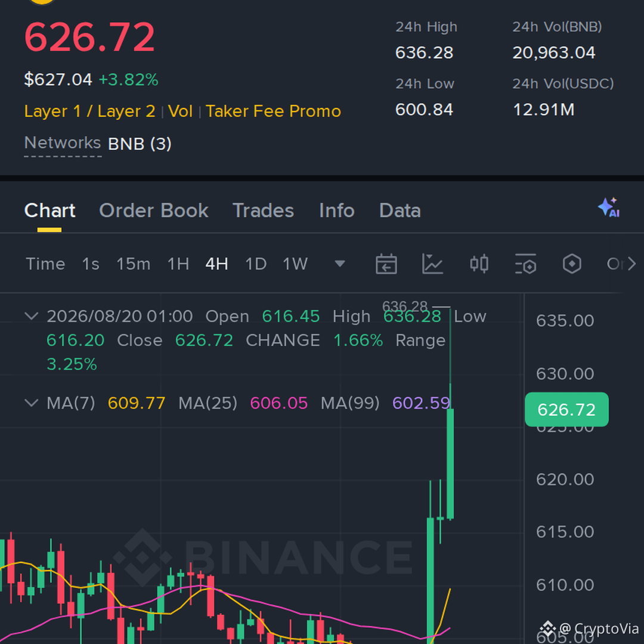Select the 4H chart interval
Image resolution: width=644 pixels, height=644 pixels.
coord(217,264)
